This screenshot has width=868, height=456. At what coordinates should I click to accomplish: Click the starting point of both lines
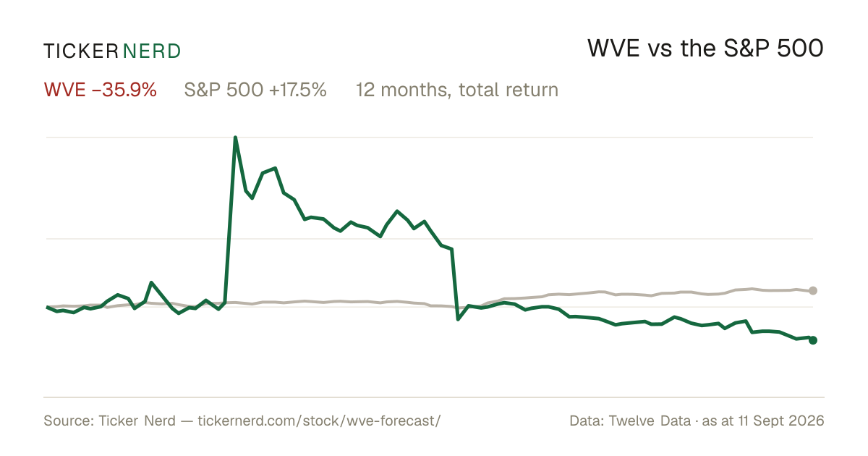coord(48,307)
